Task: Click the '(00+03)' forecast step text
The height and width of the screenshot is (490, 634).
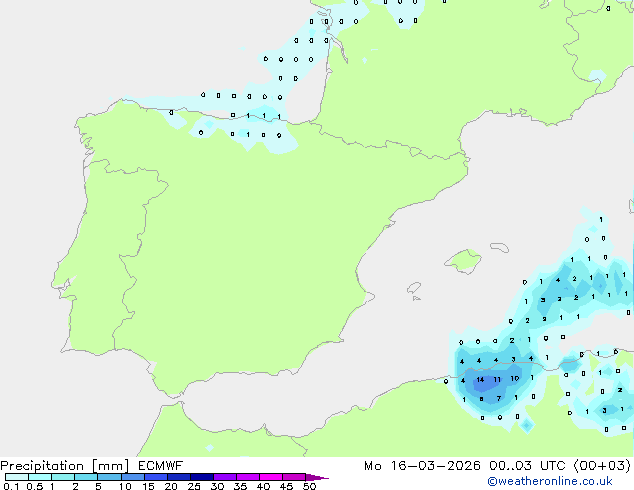Action: point(602,466)
